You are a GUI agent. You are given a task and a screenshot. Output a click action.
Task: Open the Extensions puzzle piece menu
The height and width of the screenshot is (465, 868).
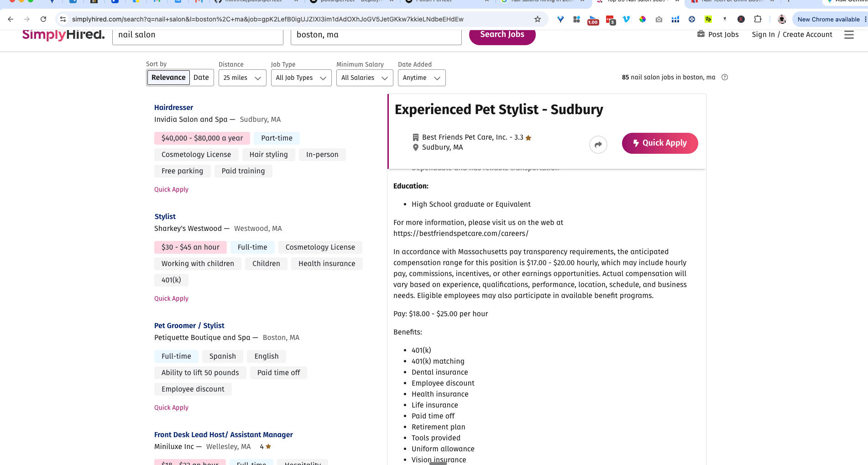pyautogui.click(x=758, y=19)
